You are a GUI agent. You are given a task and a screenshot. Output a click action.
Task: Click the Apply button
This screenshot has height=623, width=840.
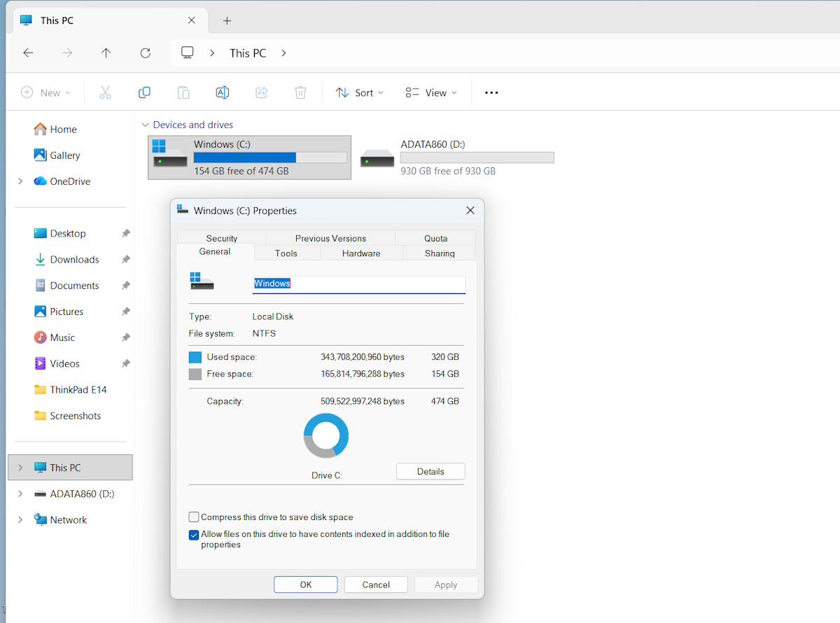click(x=446, y=584)
